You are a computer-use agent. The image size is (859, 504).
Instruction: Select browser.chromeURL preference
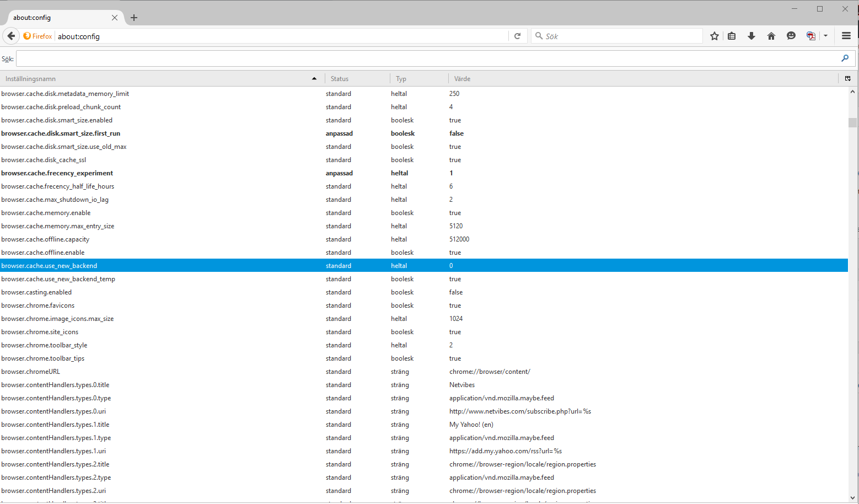click(424, 372)
